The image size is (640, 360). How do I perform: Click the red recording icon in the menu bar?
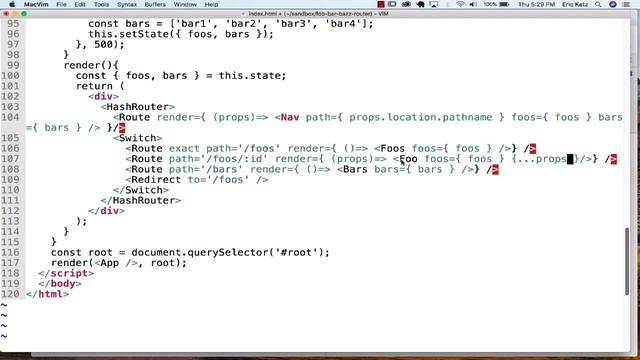(x=381, y=4)
